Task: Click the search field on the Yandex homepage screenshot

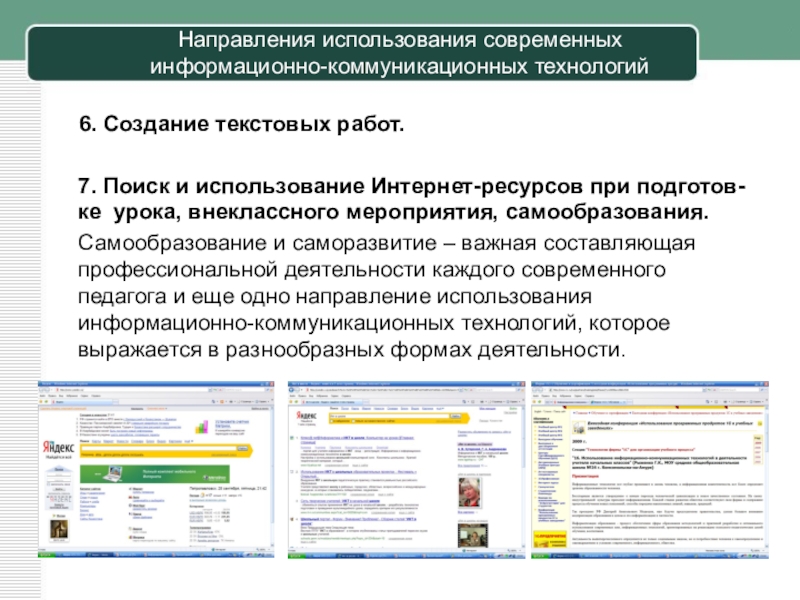Action: (x=159, y=449)
